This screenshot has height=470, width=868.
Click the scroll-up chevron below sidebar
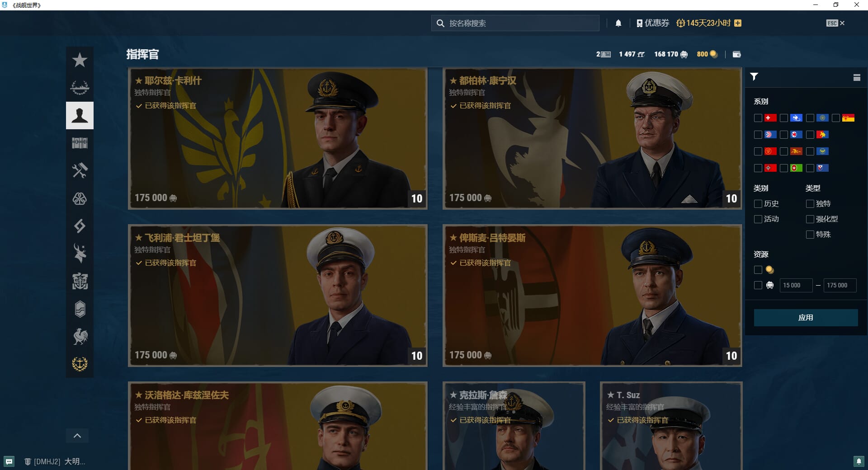tap(77, 436)
